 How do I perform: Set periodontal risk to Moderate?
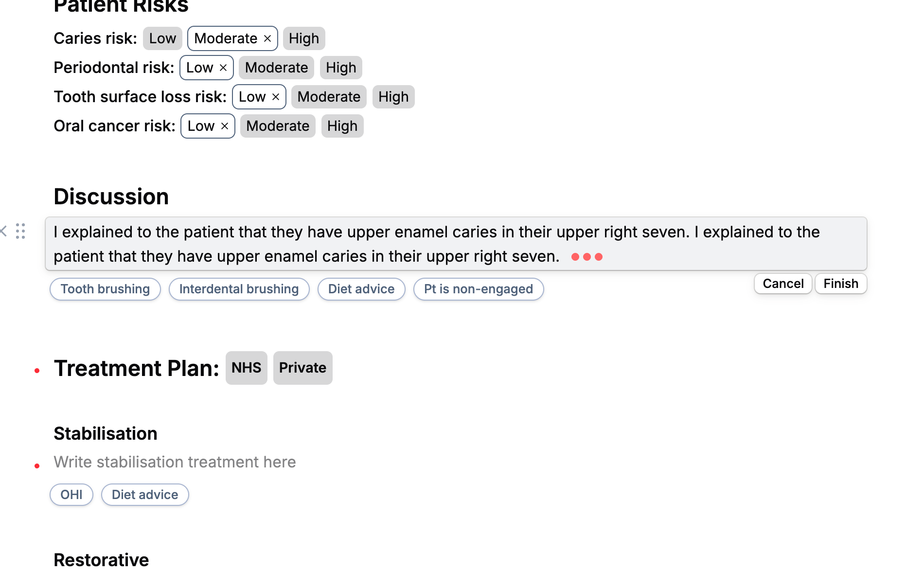pyautogui.click(x=276, y=68)
